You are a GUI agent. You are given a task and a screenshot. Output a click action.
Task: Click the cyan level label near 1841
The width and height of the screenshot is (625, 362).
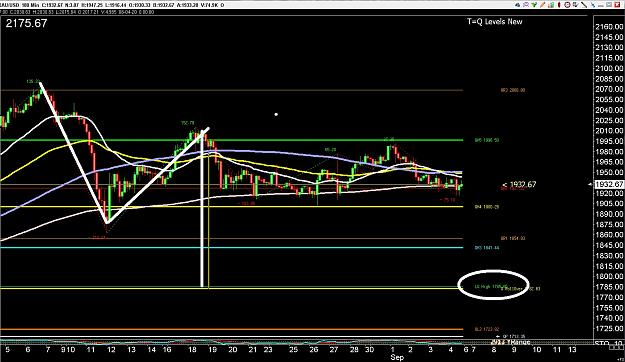(487, 248)
